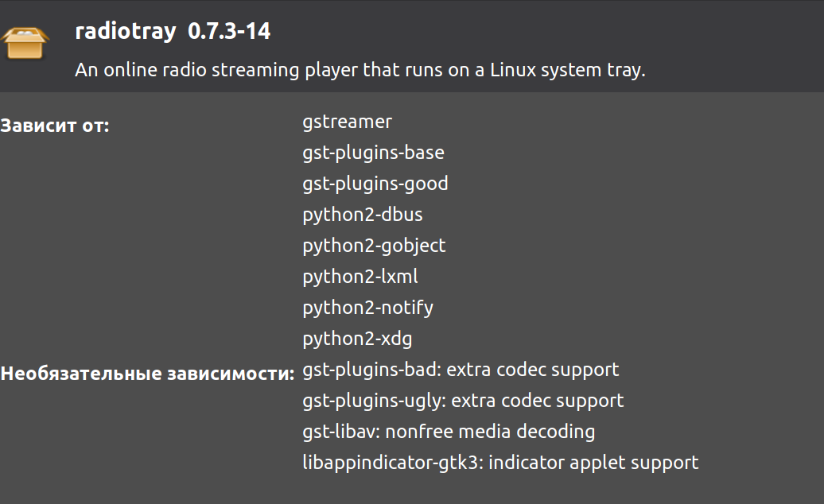Select the python2-lxml dependency
The image size is (824, 504).
(360, 277)
